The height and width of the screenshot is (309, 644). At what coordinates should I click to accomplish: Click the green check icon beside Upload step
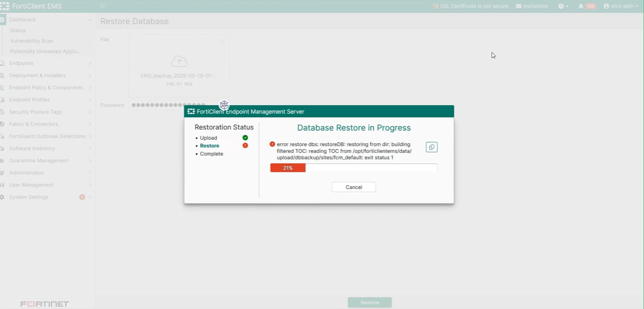pyautogui.click(x=245, y=138)
